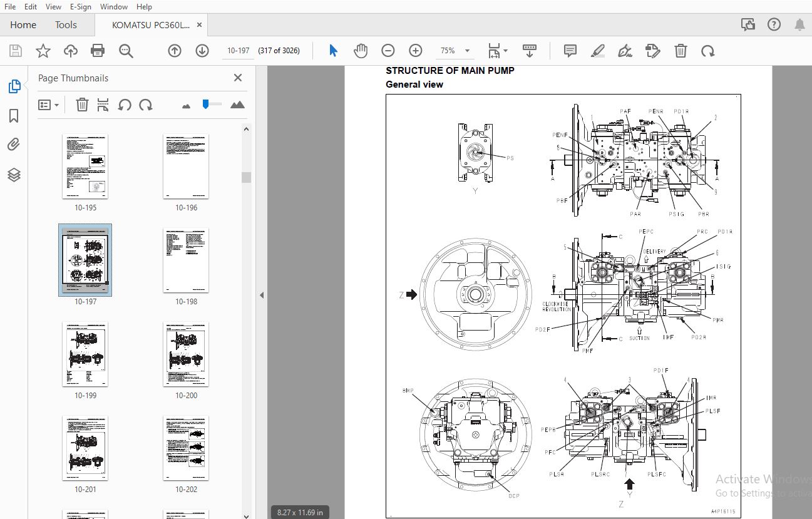The width and height of the screenshot is (812, 519).
Task: Open the Bookmarks sidebar panel
Action: [x=14, y=116]
